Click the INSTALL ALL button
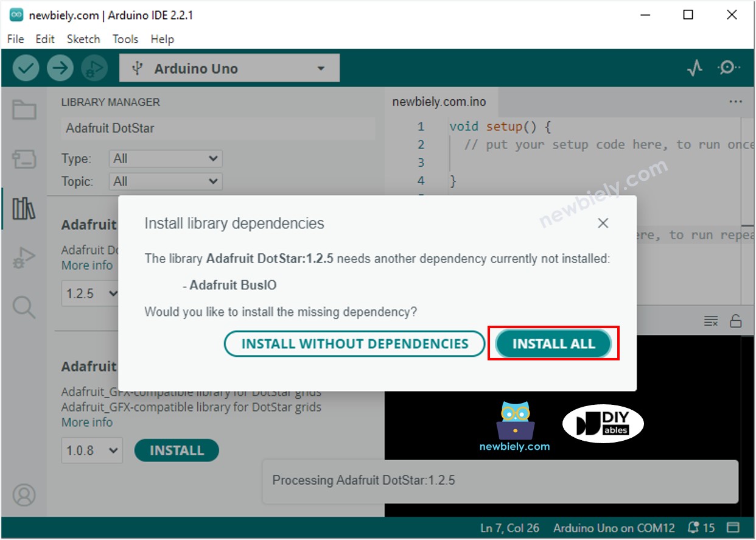The image size is (756, 540). (553, 343)
